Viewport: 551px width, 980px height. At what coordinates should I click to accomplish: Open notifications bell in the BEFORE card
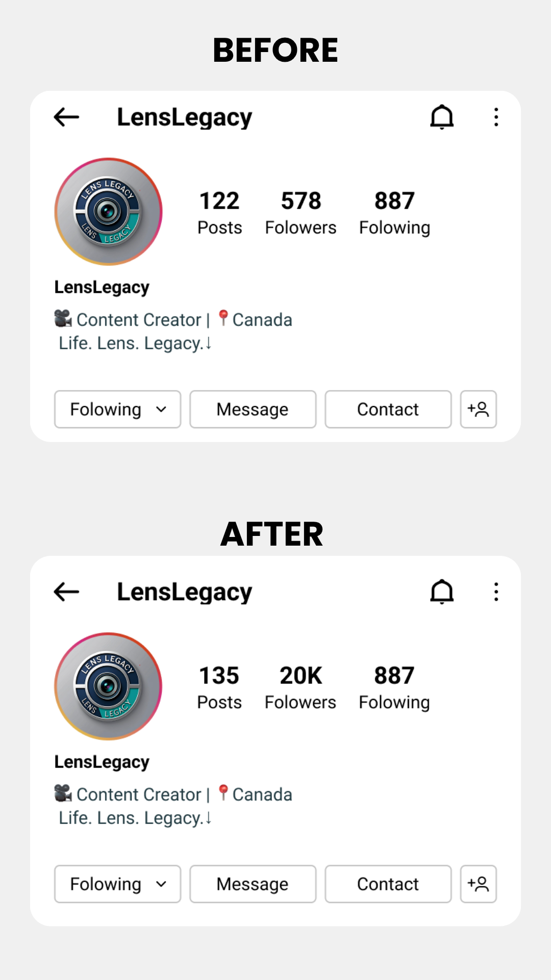click(x=442, y=117)
